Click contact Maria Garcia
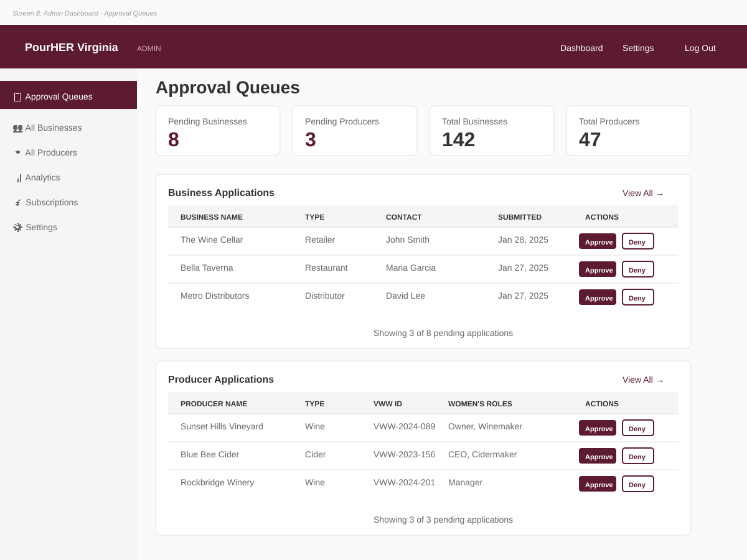Image resolution: width=747 pixels, height=560 pixels. (411, 268)
